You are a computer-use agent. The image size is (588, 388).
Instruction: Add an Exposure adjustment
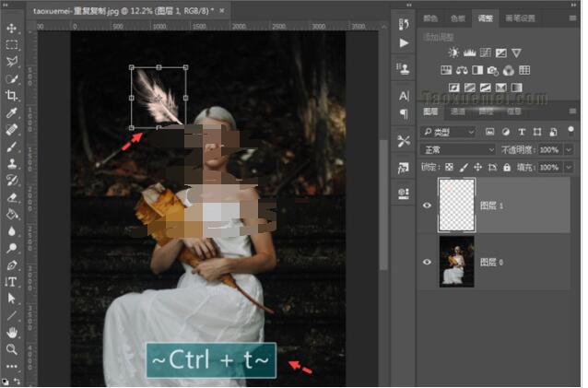click(501, 53)
